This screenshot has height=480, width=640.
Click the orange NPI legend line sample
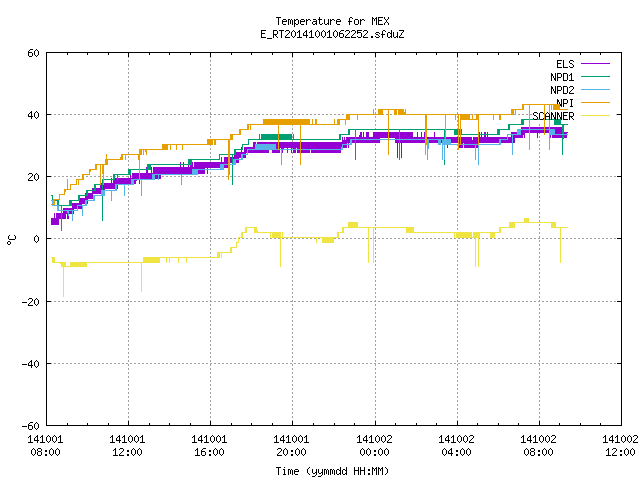[595, 103]
